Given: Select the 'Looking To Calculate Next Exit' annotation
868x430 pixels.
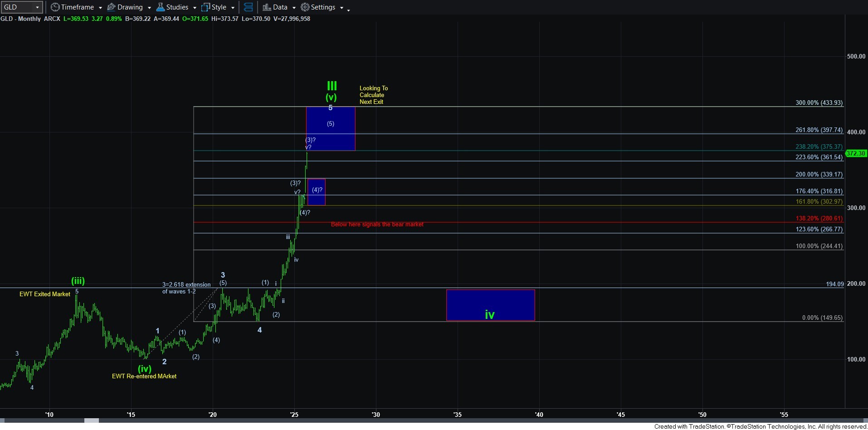Looking at the screenshot, I should (373, 95).
